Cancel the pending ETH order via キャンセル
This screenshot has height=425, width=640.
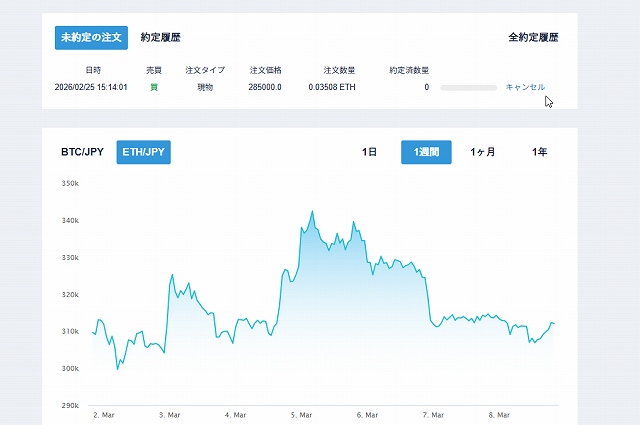tap(525, 87)
